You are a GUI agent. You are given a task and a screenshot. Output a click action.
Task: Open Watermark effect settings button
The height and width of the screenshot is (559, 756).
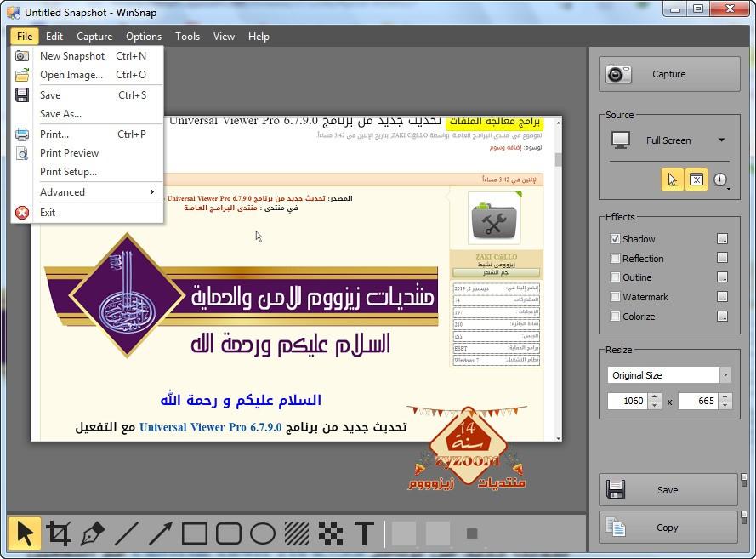click(722, 297)
